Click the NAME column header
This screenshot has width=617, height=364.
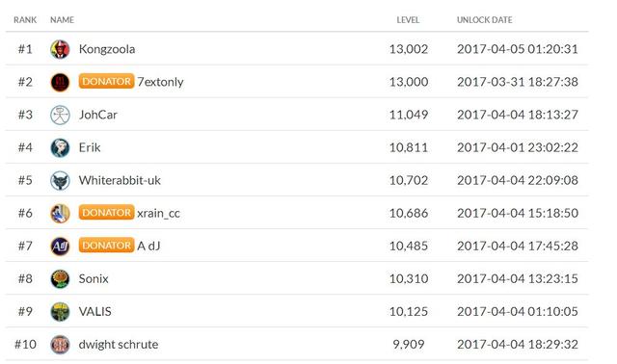point(62,19)
